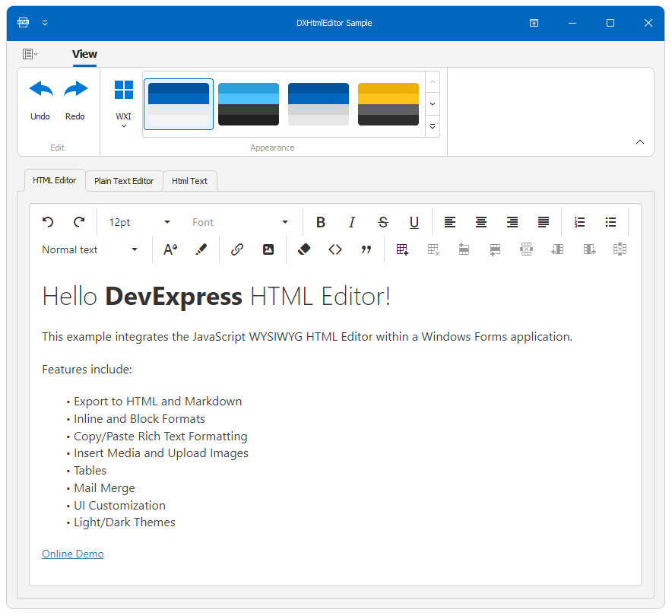Toggle code block formatting
Viewport: 672px width, 616px height.
335,249
